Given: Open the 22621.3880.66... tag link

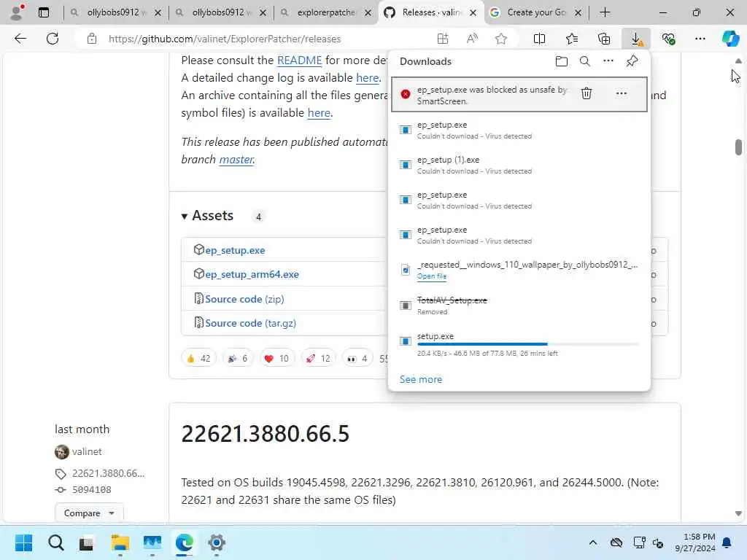Looking at the screenshot, I should click(108, 473).
